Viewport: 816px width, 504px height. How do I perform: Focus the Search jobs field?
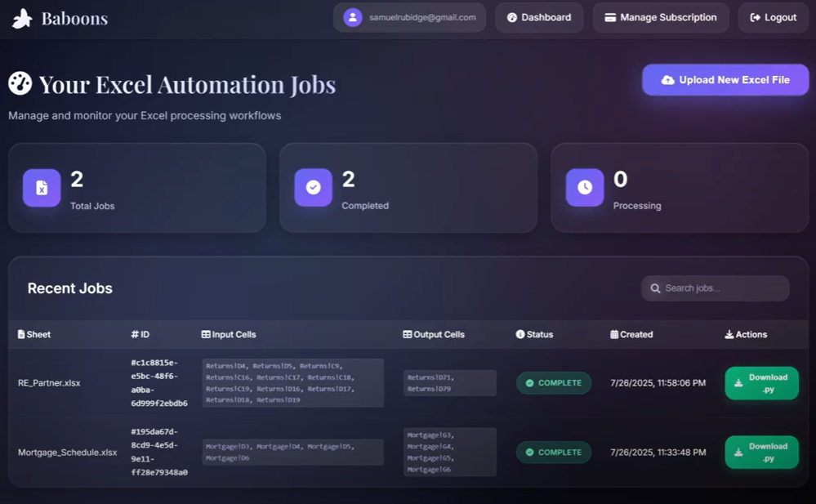click(x=715, y=288)
